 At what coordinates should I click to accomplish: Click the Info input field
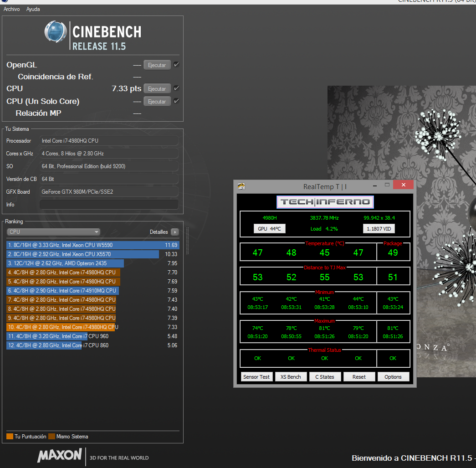pos(109,205)
